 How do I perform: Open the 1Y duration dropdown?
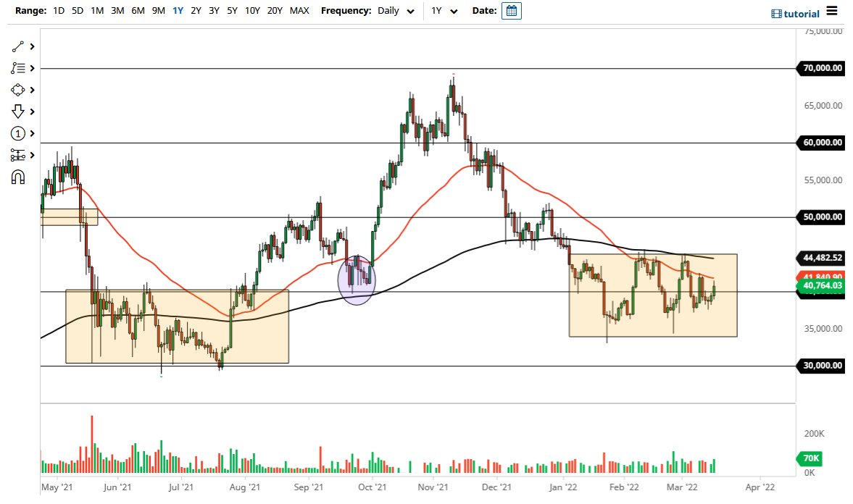click(444, 11)
